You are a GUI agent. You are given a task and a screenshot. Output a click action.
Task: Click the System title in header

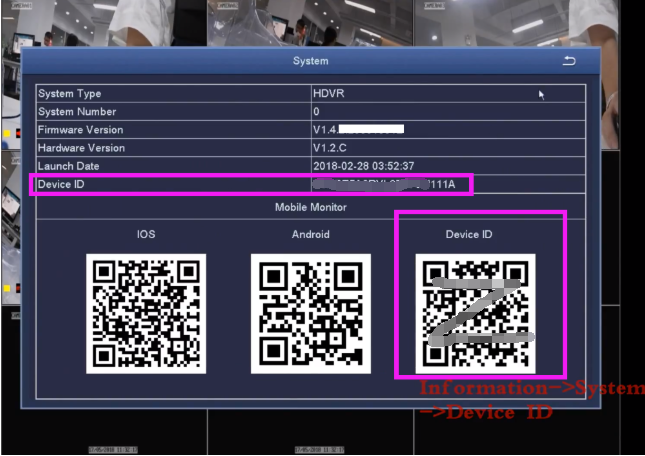coord(311,61)
